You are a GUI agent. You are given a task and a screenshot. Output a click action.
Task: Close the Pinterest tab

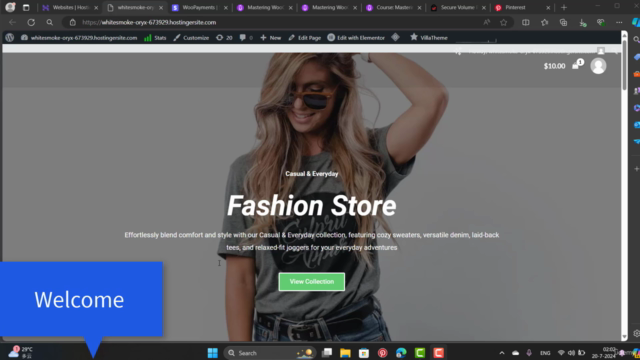(x=548, y=7)
